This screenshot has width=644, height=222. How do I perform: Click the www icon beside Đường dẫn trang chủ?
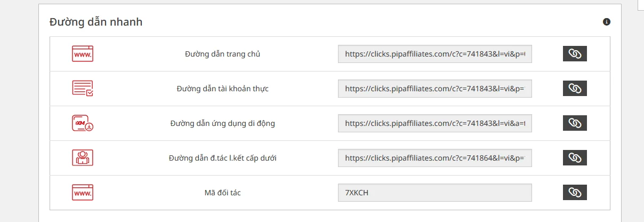(x=83, y=54)
